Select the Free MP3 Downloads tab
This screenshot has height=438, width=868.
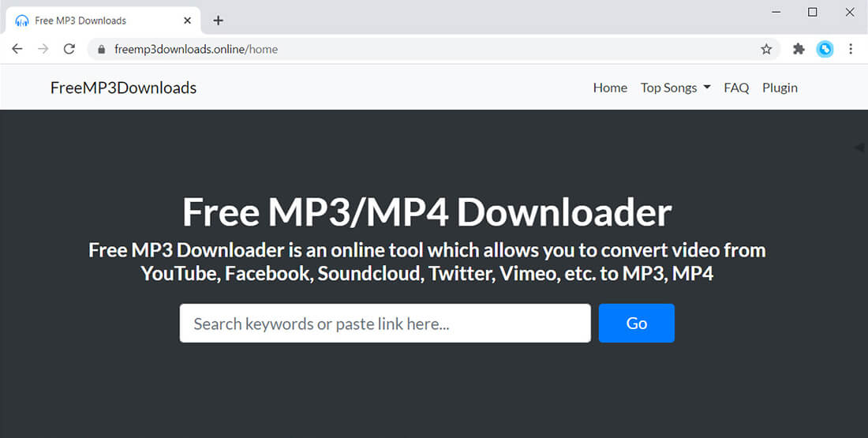[103, 21]
